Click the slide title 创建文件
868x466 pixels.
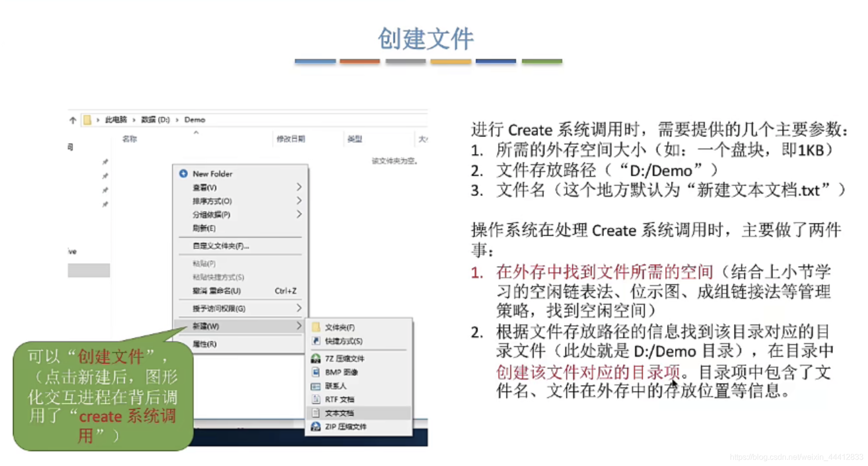426,39
